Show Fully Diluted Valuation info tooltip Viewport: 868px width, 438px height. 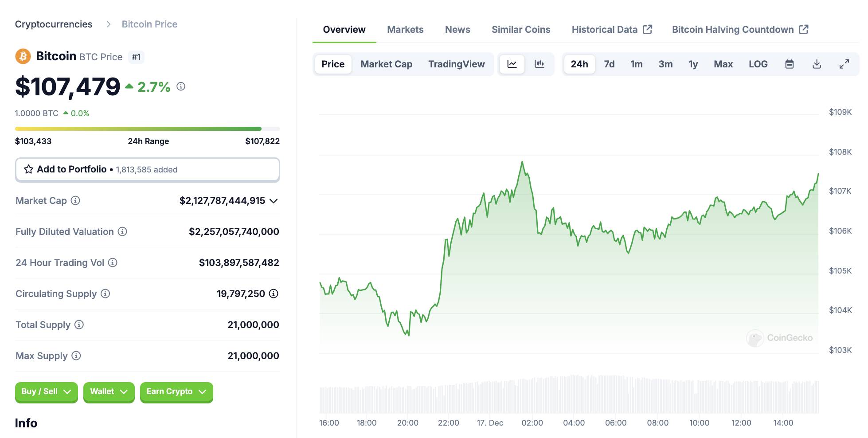point(122,231)
